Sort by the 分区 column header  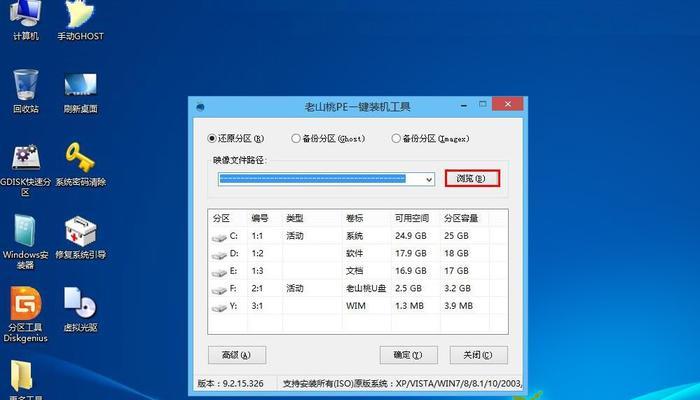point(221,218)
